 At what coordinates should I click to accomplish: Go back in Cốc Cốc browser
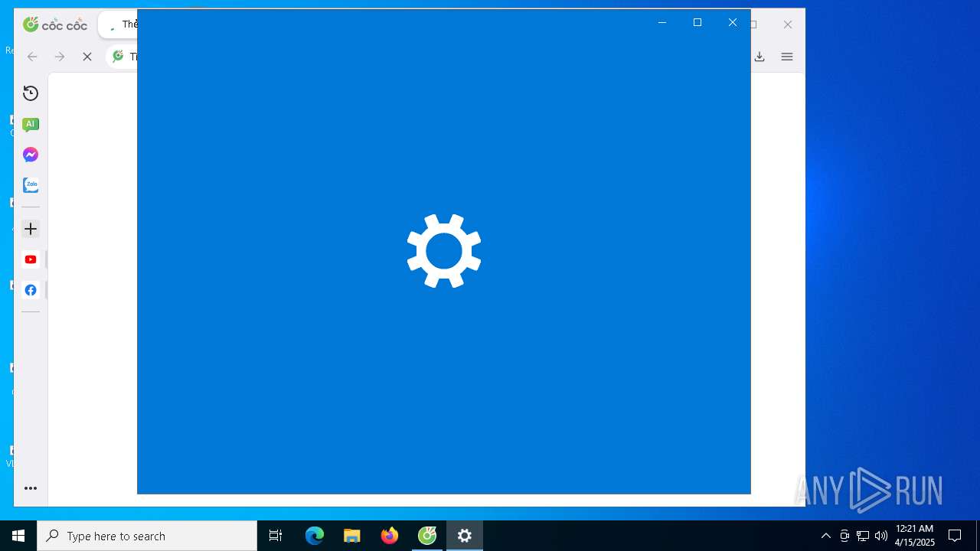[x=32, y=57]
